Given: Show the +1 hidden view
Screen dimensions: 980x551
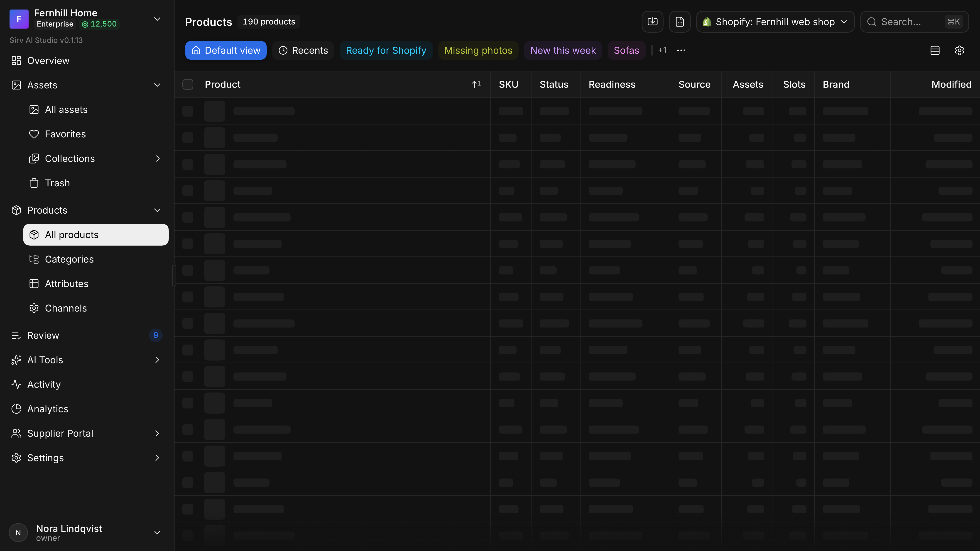Looking at the screenshot, I should pyautogui.click(x=662, y=50).
